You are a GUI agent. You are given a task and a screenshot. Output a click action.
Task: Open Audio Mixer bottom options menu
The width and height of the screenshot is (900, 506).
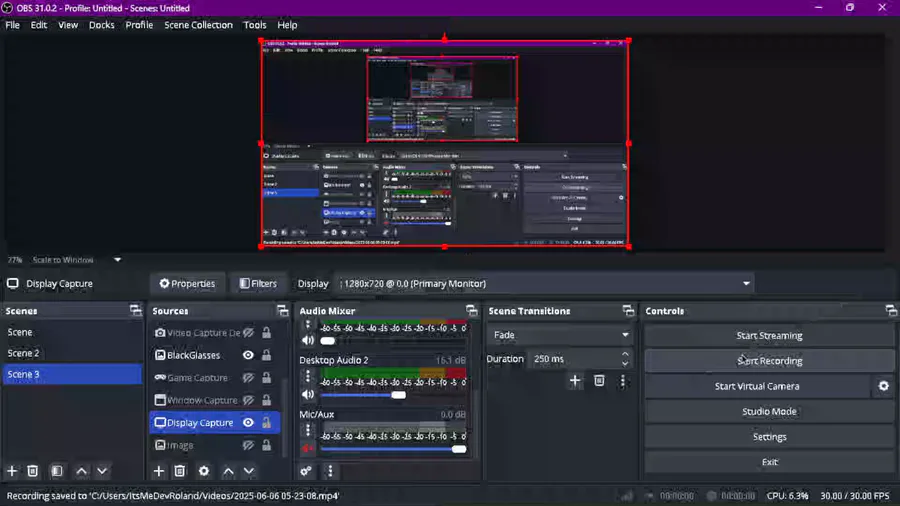click(x=330, y=471)
